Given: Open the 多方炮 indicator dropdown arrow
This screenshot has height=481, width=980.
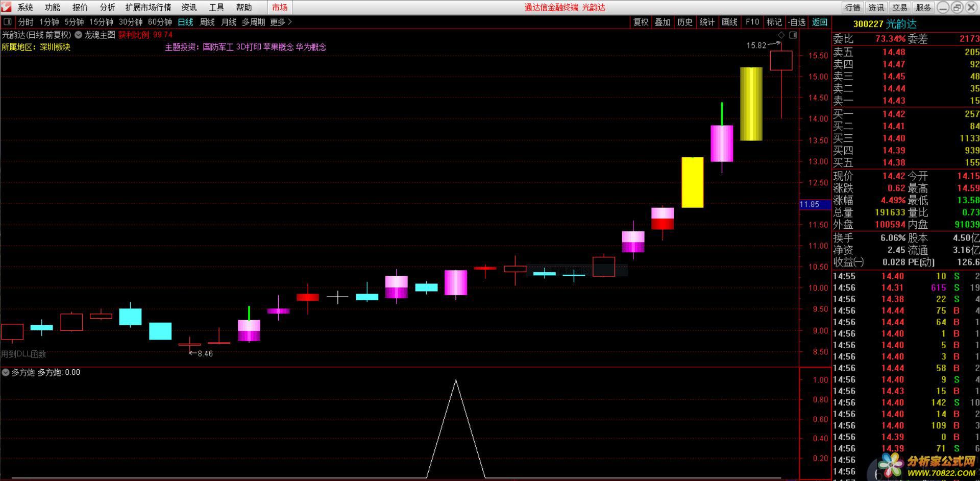Looking at the screenshot, I should click(6, 373).
